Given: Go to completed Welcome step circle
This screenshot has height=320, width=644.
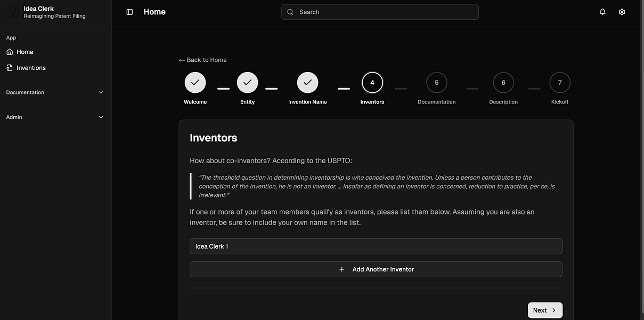Looking at the screenshot, I should coord(195,83).
